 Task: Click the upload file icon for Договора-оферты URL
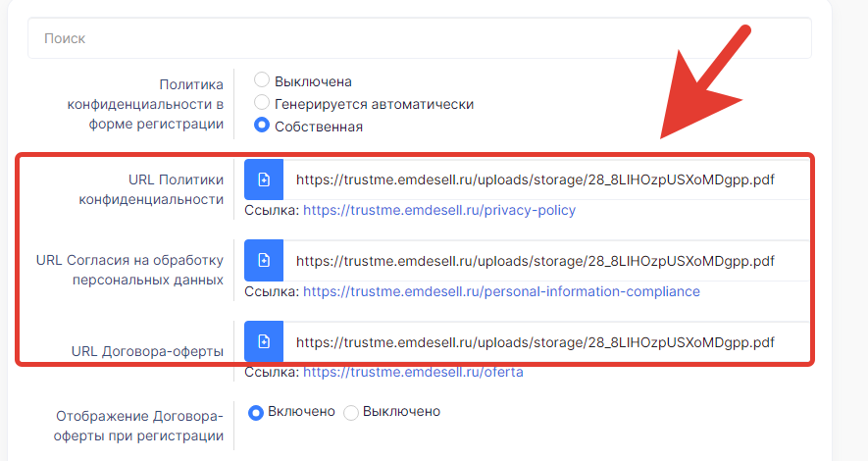[x=264, y=341]
